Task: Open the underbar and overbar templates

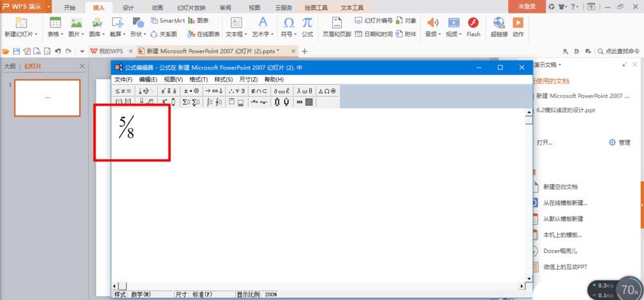Action: point(237,102)
